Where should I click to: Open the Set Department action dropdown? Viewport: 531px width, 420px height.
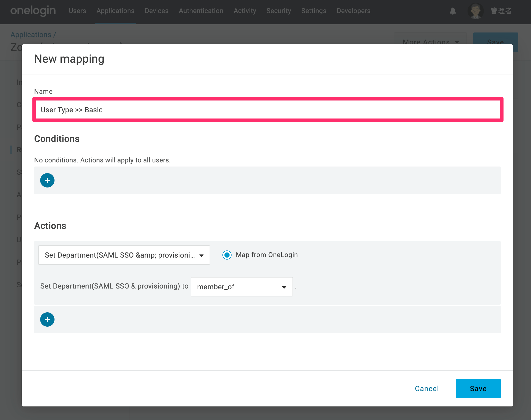click(124, 255)
